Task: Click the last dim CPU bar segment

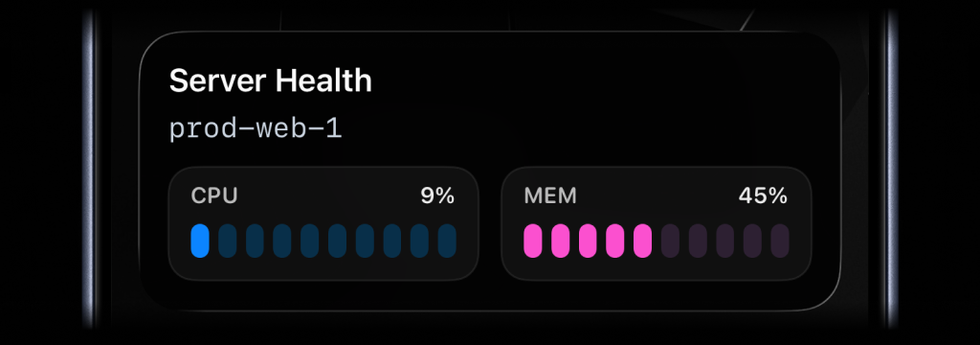Action: click(x=448, y=241)
